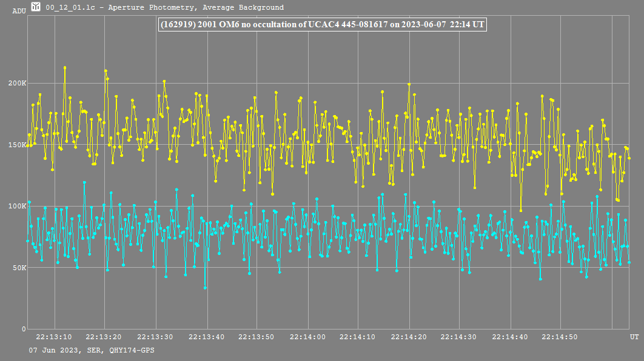The height and width of the screenshot is (361, 644).
Task: Click the highest yellow data point peak
Action: point(65,68)
